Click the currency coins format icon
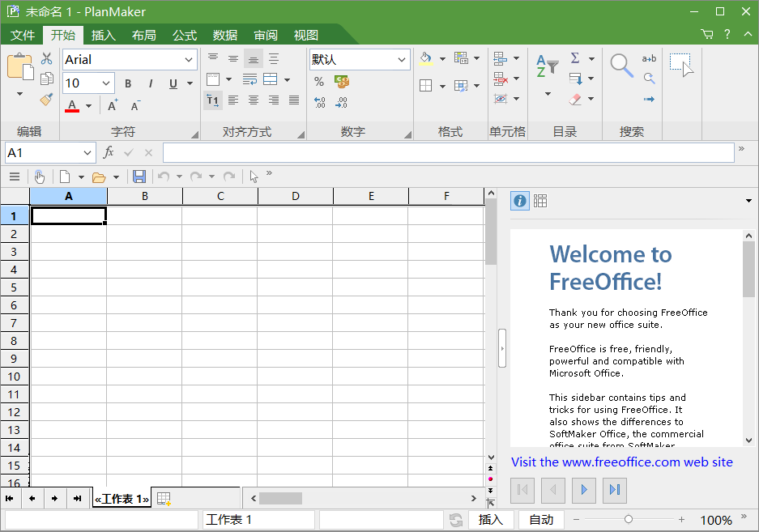The width and height of the screenshot is (759, 532). pyautogui.click(x=341, y=82)
